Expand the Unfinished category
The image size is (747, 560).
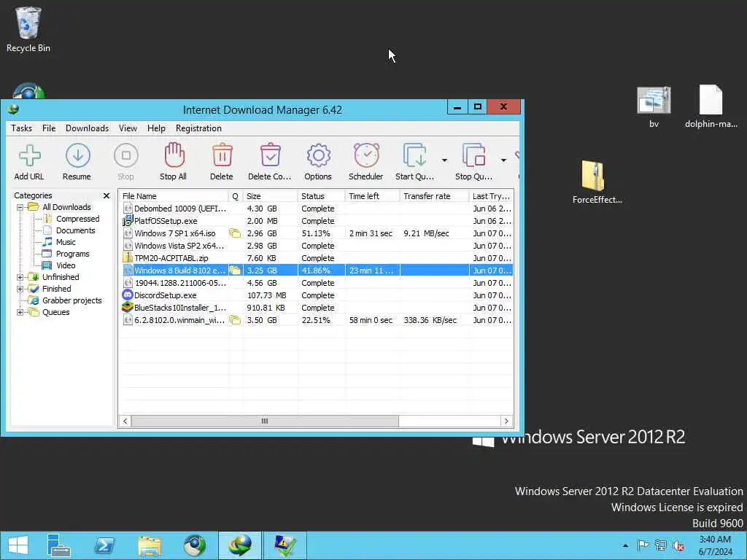click(20, 277)
